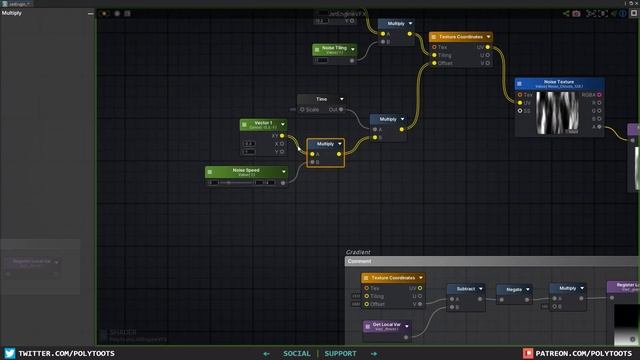This screenshot has height=360, width=640.
Task: Expand the Noise Speed node dropdown arrow
Action: click(x=284, y=172)
